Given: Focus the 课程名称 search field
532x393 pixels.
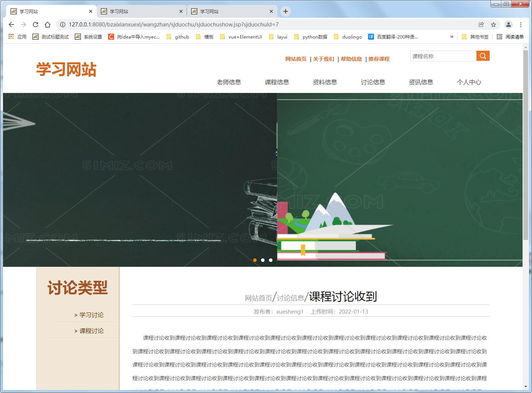Looking at the screenshot, I should (443, 56).
